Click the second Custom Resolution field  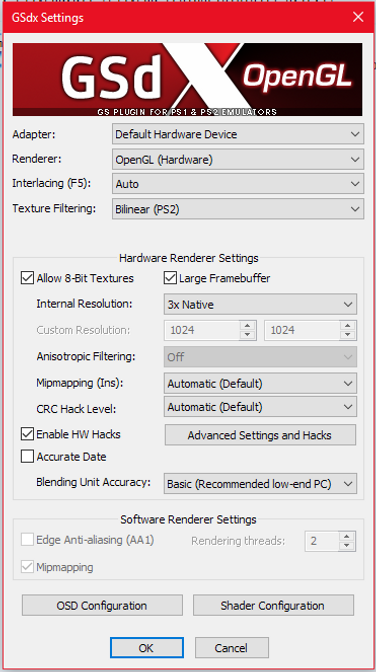[303, 330]
